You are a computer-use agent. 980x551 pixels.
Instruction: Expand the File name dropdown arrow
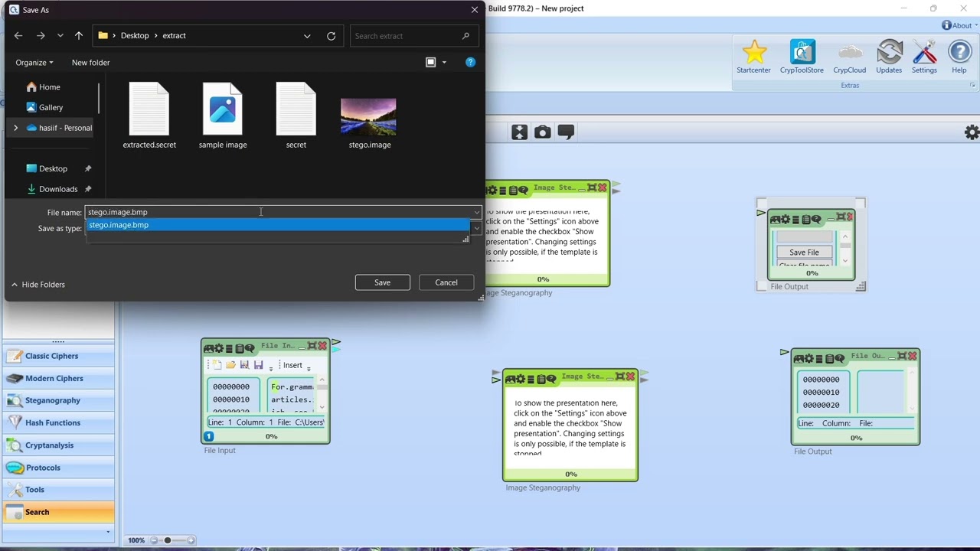(476, 212)
